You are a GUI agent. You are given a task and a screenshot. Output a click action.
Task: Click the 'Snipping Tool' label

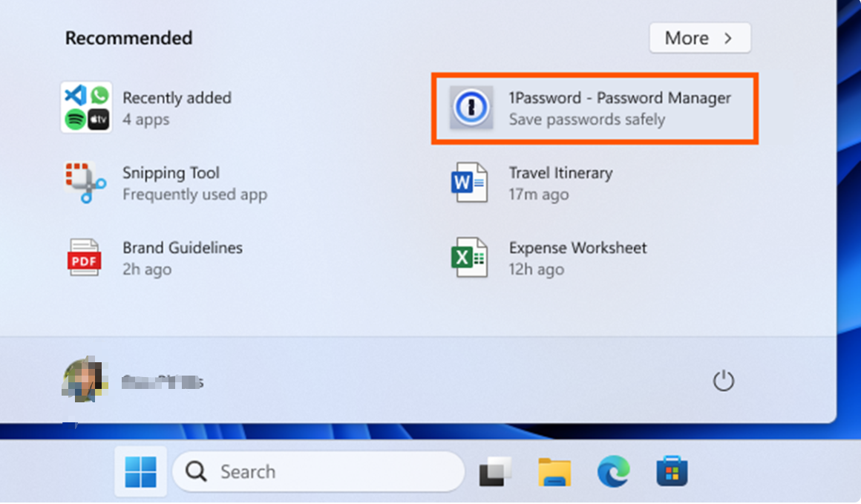tap(171, 173)
